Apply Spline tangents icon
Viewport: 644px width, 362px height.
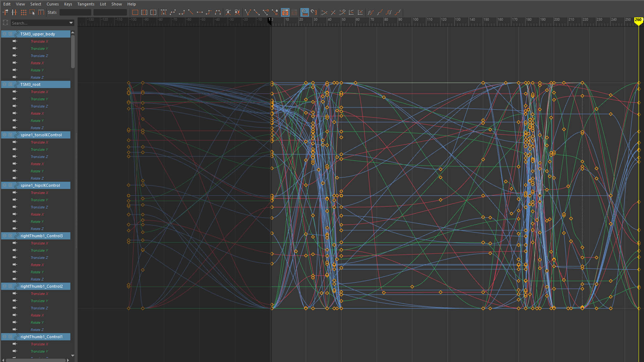(x=173, y=12)
